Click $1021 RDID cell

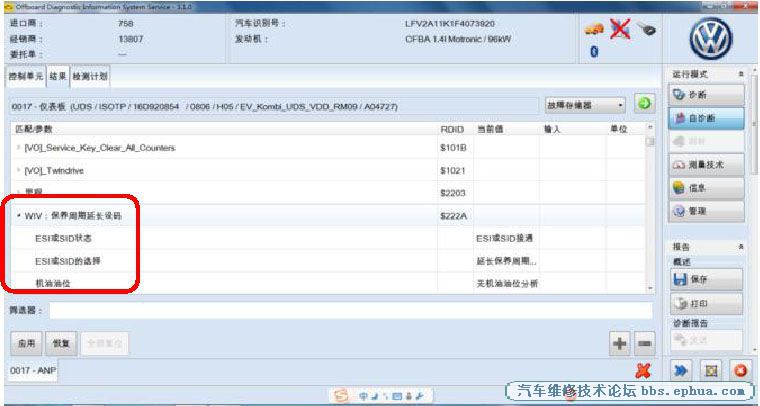point(453,171)
